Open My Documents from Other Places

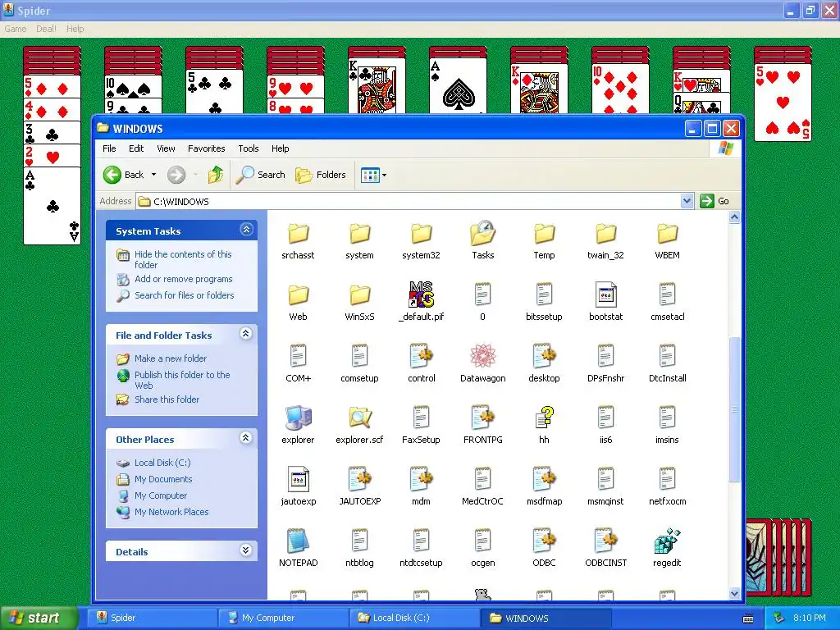point(163,479)
